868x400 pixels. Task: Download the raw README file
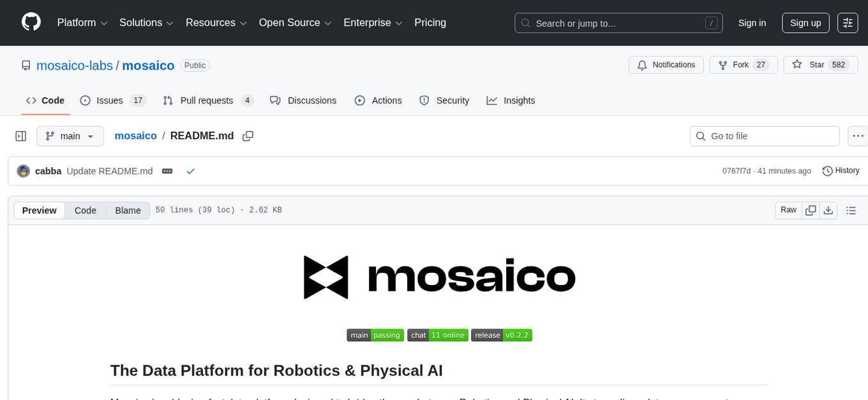pos(829,210)
